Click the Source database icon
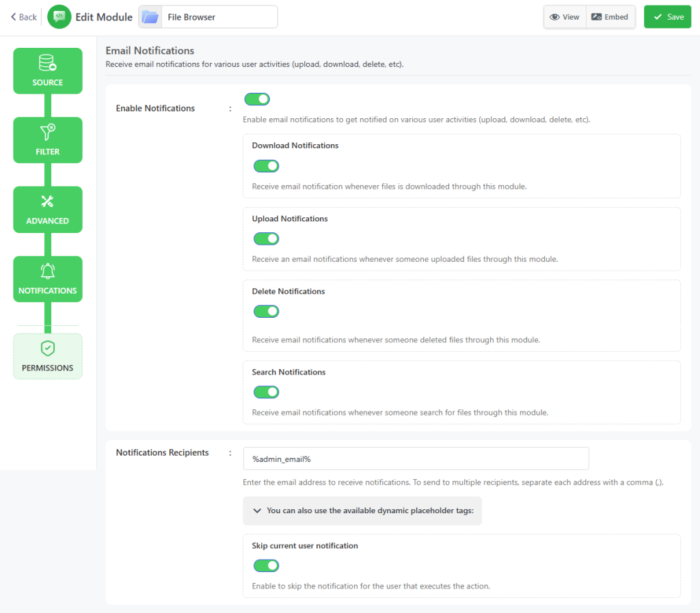Image resolution: width=700 pixels, height=613 pixels. (x=48, y=64)
